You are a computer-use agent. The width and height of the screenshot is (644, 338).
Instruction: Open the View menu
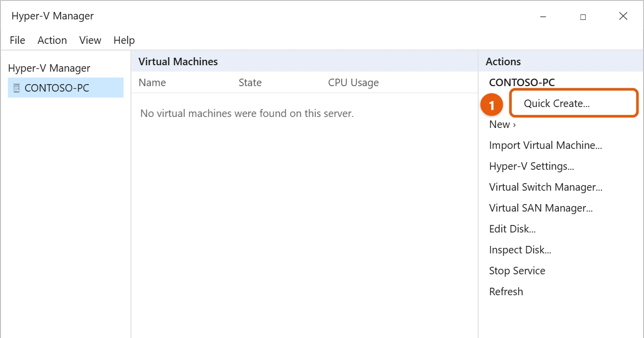90,40
